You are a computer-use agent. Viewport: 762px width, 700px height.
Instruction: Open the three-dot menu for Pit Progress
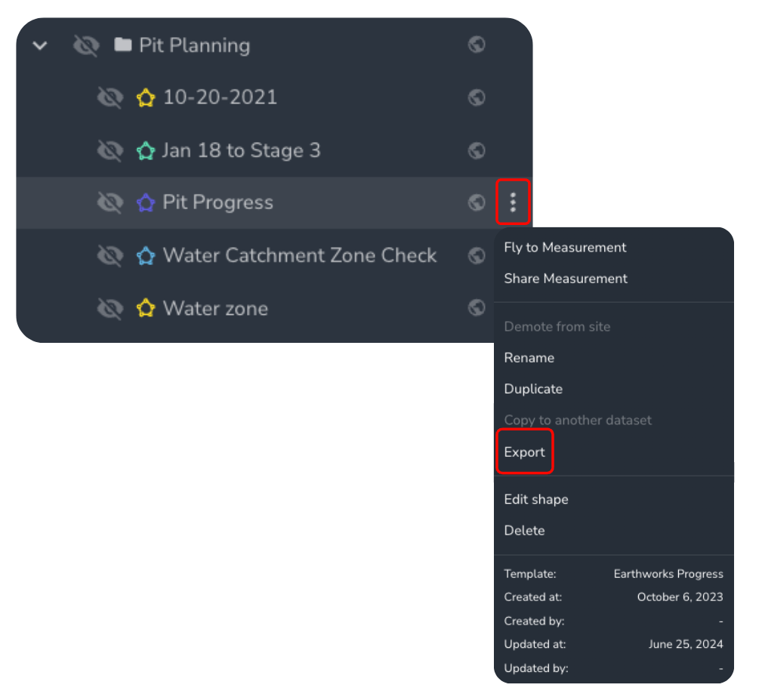pyautogui.click(x=513, y=202)
